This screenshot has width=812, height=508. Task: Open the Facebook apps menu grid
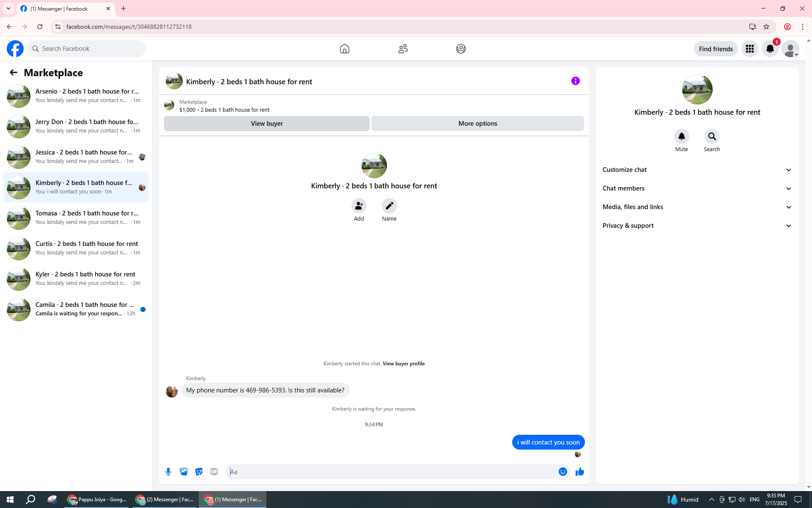750,49
